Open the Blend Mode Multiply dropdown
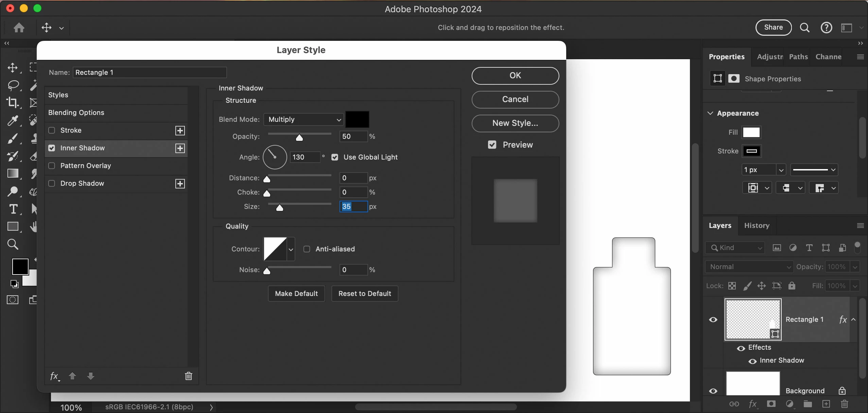Screen dimensions: 868x413 [303, 119]
